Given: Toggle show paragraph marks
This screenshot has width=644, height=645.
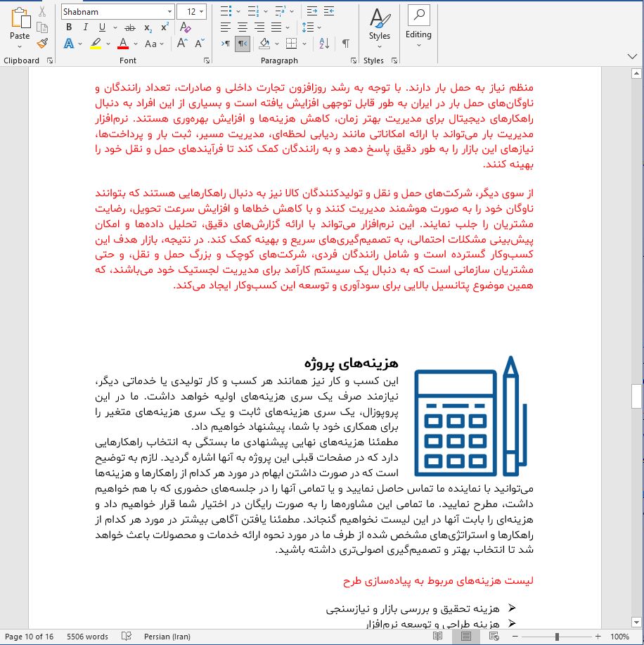Looking at the screenshot, I should [x=347, y=44].
